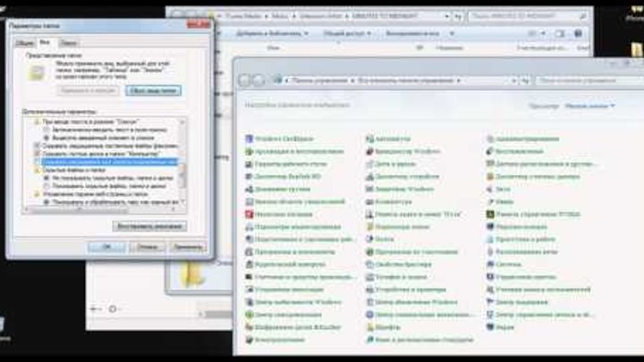Open Родительский контроль icon
Image resolution: width=644 pixels, height=362 pixels.
(x=249, y=265)
